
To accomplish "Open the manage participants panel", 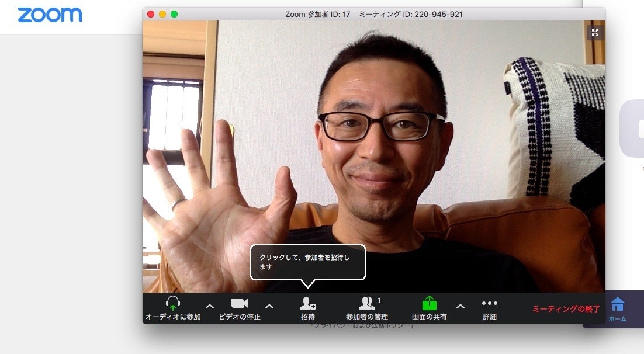I will coord(367,303).
